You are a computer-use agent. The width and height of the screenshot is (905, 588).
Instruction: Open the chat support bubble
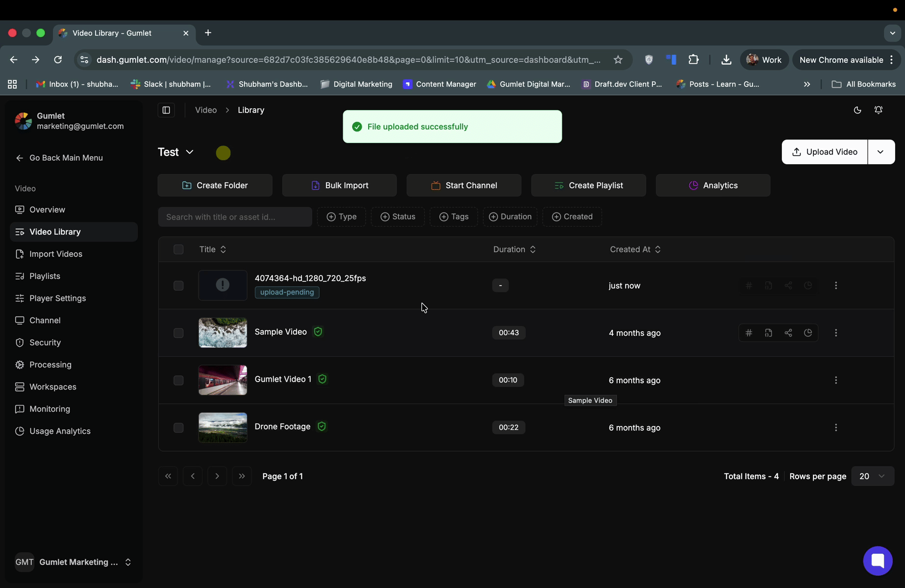point(878,561)
